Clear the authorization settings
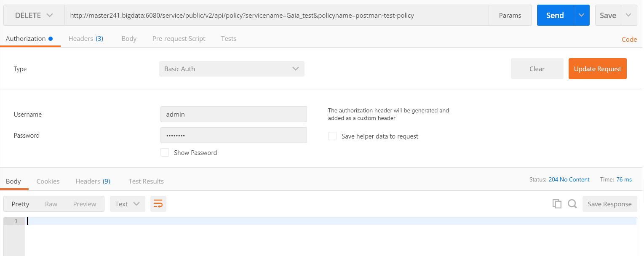The height and width of the screenshot is (256, 644). tap(537, 69)
